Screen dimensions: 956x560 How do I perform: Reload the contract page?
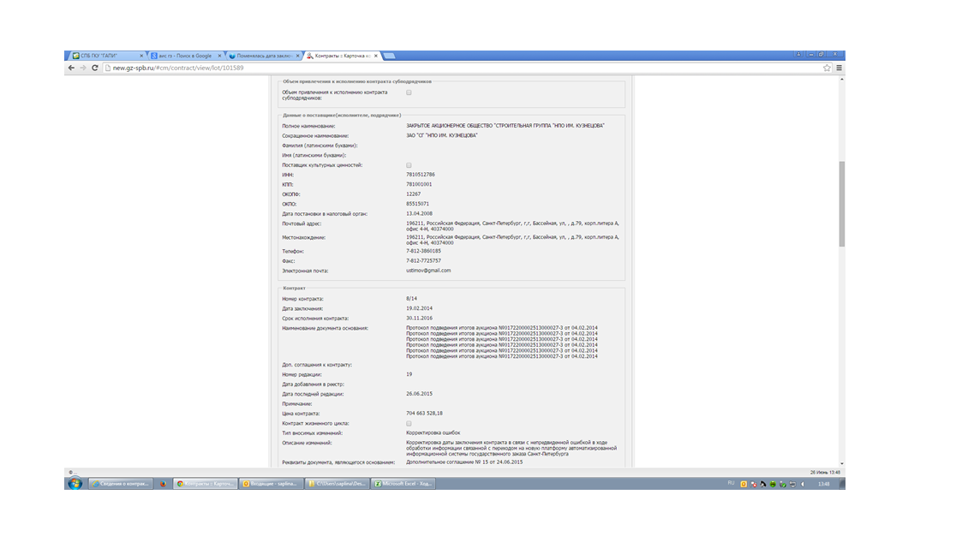pos(94,68)
